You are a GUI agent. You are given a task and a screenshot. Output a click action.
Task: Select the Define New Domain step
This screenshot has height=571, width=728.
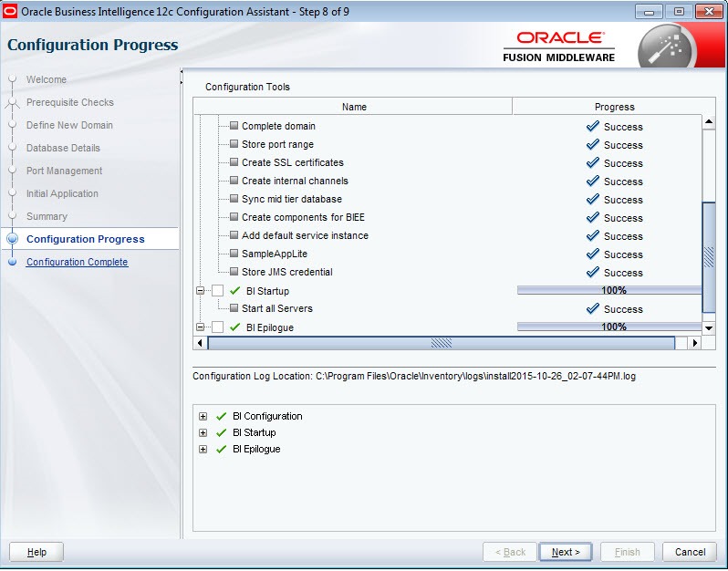tap(69, 125)
